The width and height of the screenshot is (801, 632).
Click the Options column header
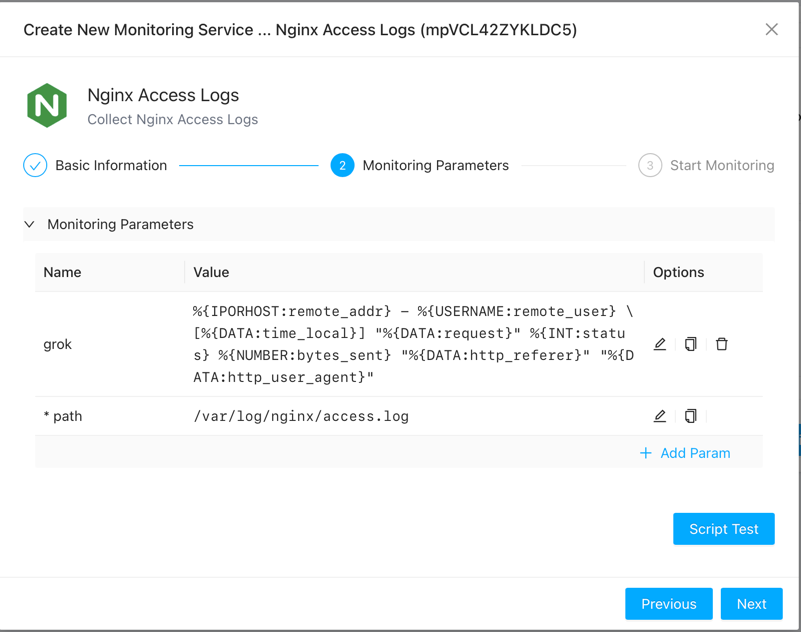(x=678, y=272)
